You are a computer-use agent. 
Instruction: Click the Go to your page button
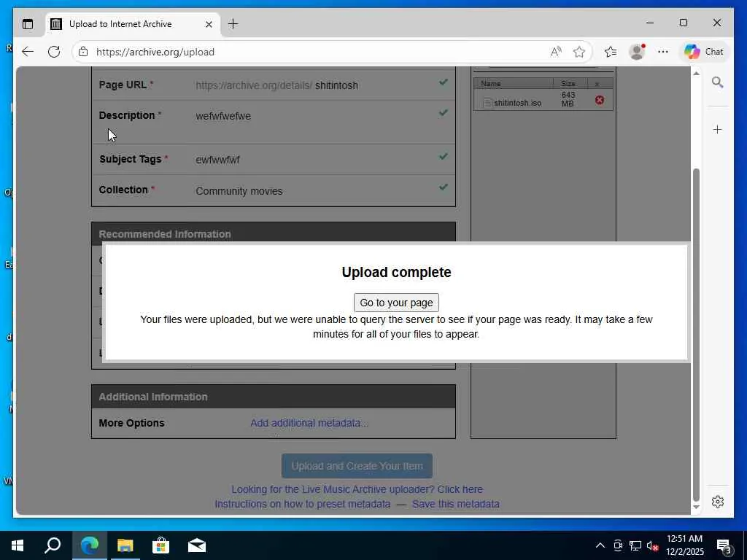(x=396, y=303)
